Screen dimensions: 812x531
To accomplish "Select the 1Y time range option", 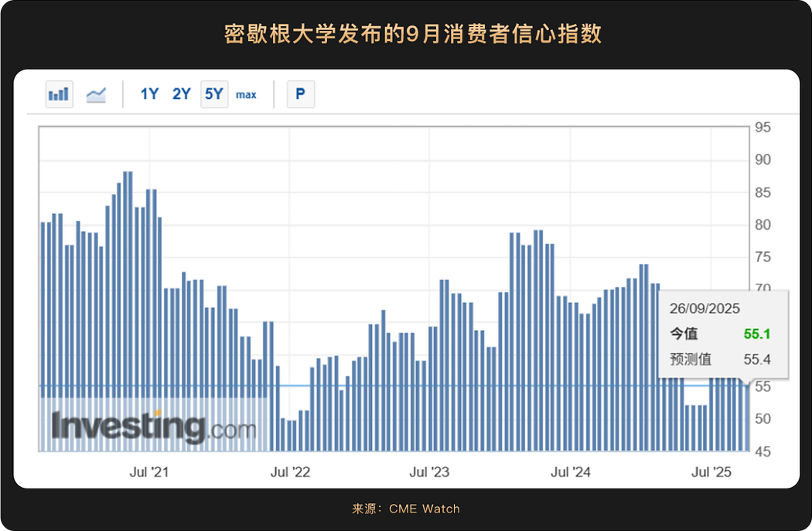I will click(x=148, y=94).
